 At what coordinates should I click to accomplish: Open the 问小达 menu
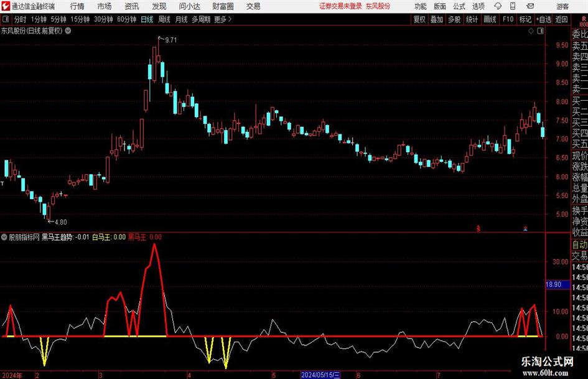coord(189,6)
